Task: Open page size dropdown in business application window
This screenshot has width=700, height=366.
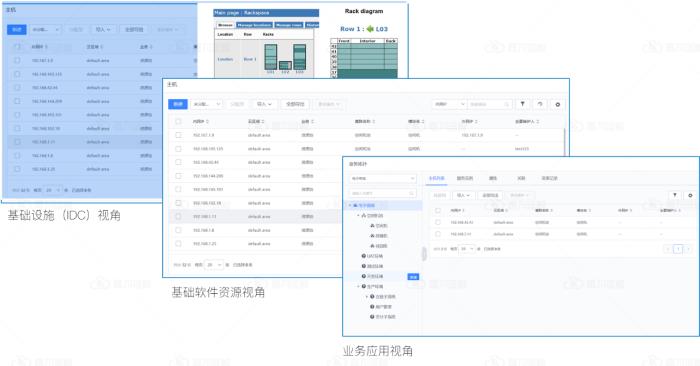Action: point(467,249)
